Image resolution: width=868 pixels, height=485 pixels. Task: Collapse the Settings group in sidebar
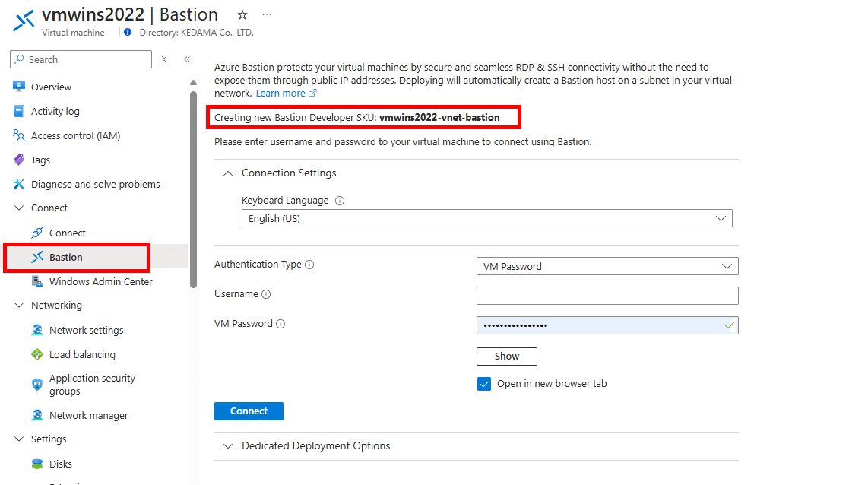tap(19, 439)
